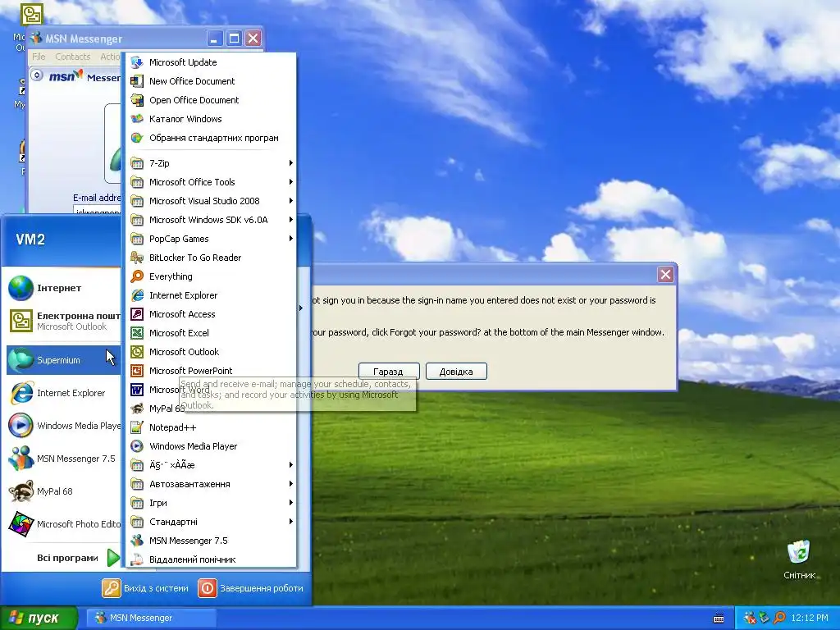
Task: Open the Recycle Bin Смітник desktop icon
Action: coord(799,559)
